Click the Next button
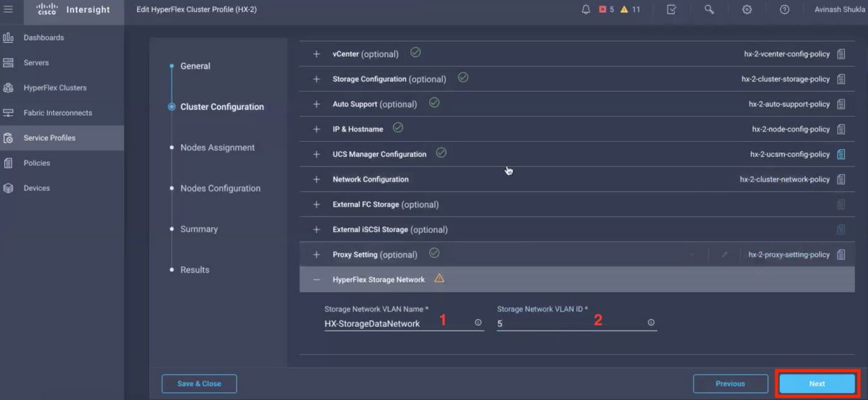Image resolution: width=868 pixels, height=400 pixels. point(817,383)
